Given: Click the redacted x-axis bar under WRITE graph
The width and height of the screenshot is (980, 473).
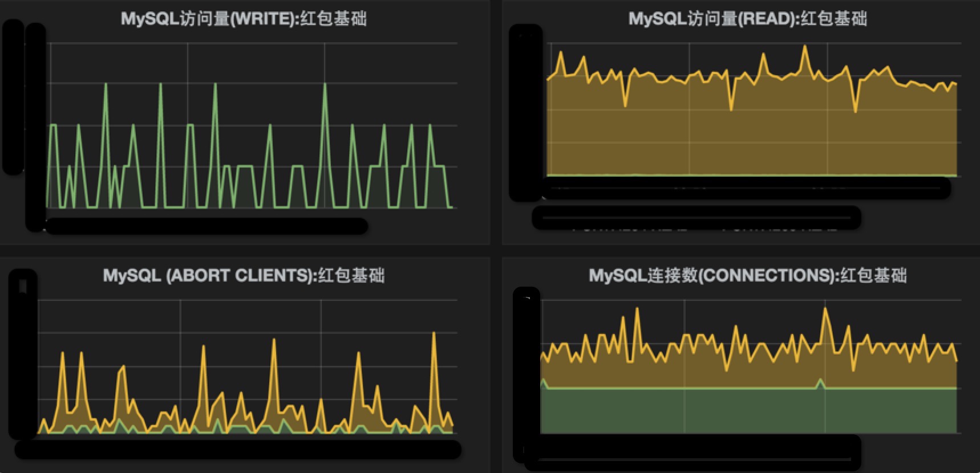Looking at the screenshot, I should click(x=206, y=226).
